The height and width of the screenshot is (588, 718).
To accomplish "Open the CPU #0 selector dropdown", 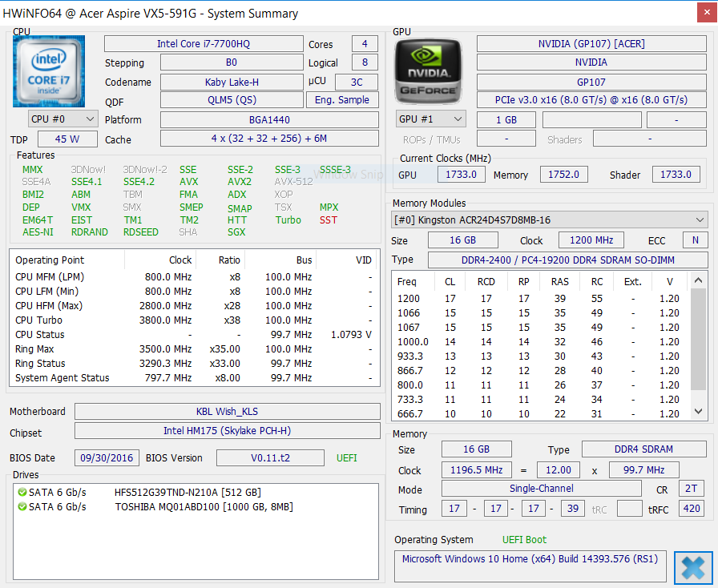I will tap(63, 119).
